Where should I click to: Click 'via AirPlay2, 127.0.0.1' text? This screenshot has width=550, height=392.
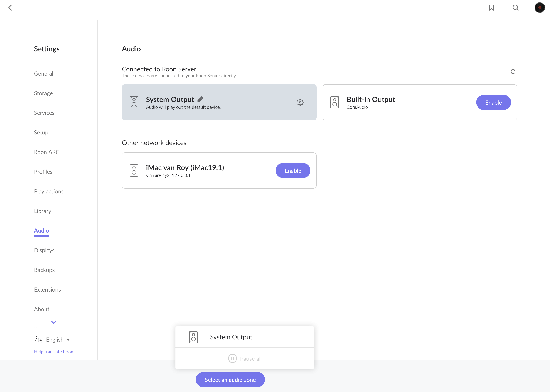168,175
